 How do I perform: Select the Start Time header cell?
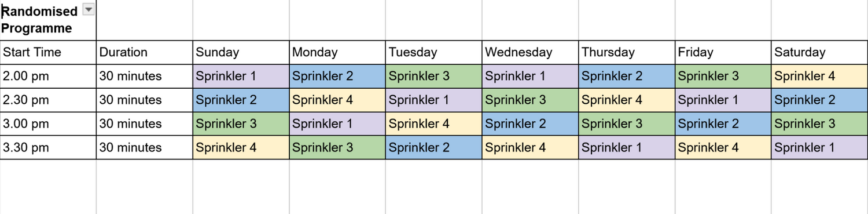pyautogui.click(x=48, y=52)
